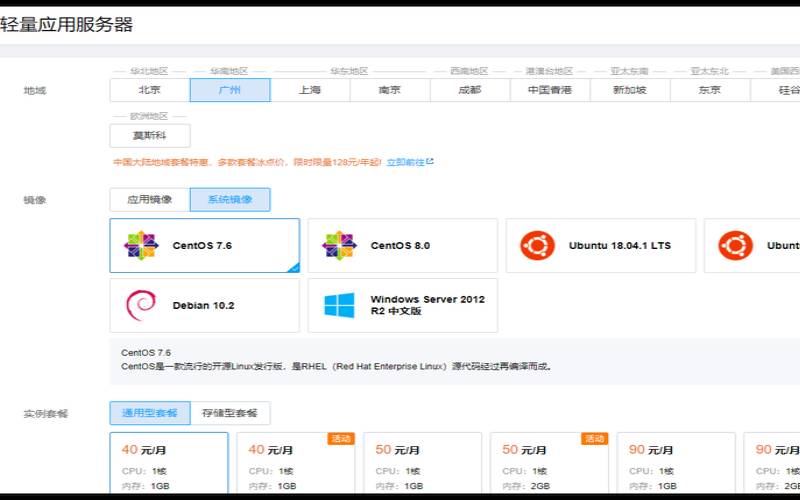Select the 广州 region

click(230, 90)
